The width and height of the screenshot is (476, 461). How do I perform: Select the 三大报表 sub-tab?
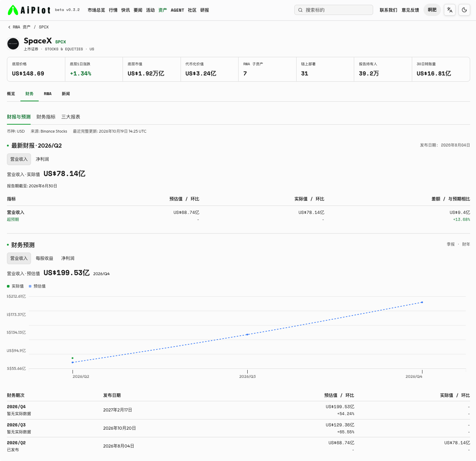[x=71, y=117]
